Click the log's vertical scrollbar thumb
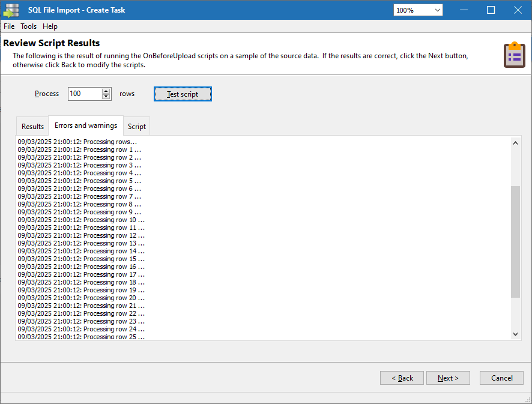532x404 pixels. click(x=515, y=241)
